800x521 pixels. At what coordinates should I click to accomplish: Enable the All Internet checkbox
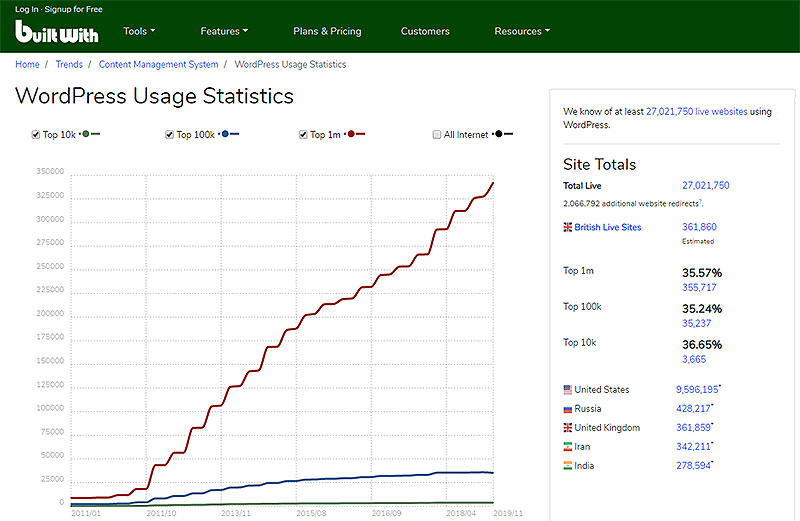tap(437, 135)
